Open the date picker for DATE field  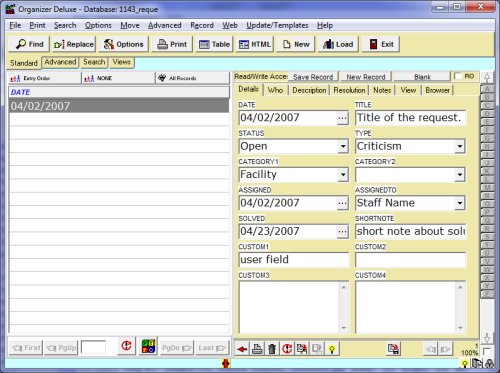(342, 118)
